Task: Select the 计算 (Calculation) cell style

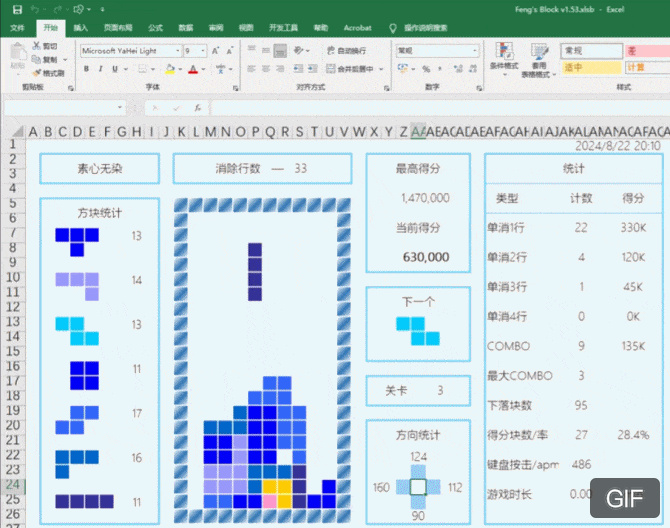Action: click(647, 67)
